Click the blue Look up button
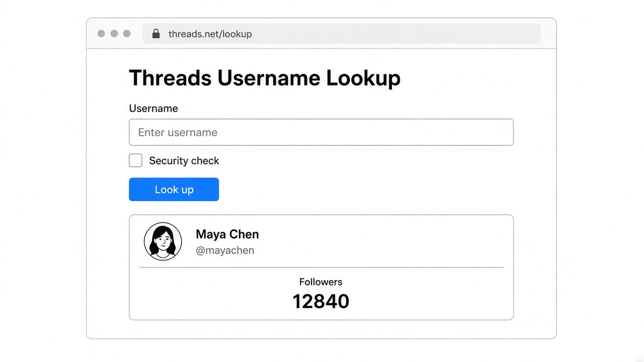The height and width of the screenshot is (362, 644). point(174,190)
